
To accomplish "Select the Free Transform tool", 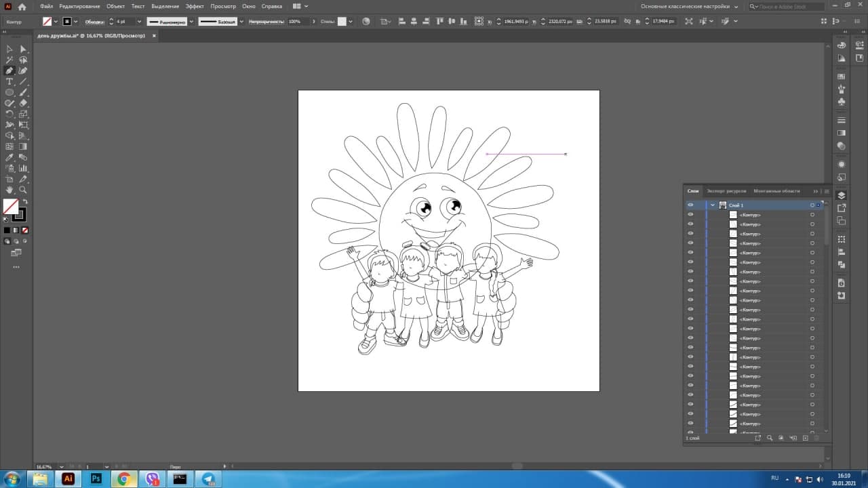I will coord(23,125).
